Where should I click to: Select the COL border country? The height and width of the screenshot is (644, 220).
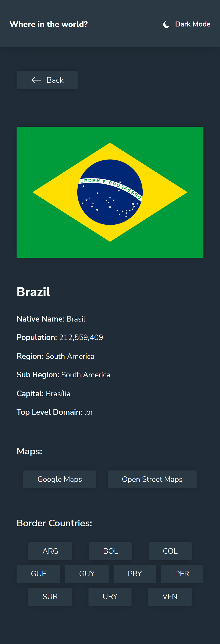point(170,551)
